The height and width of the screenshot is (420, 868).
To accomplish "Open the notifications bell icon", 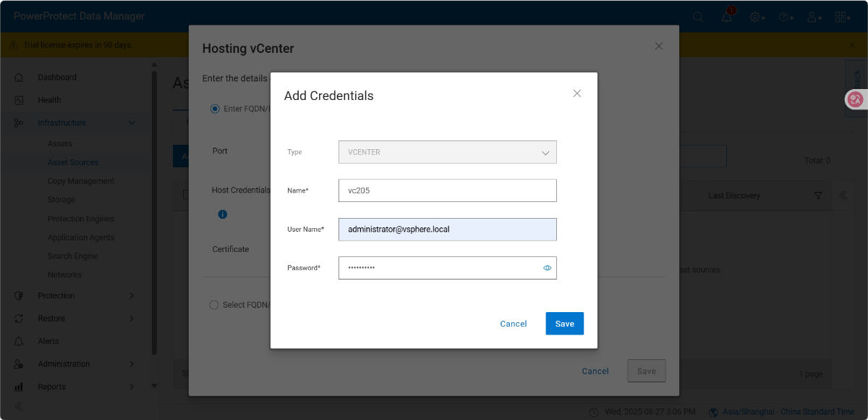I will pyautogui.click(x=727, y=17).
